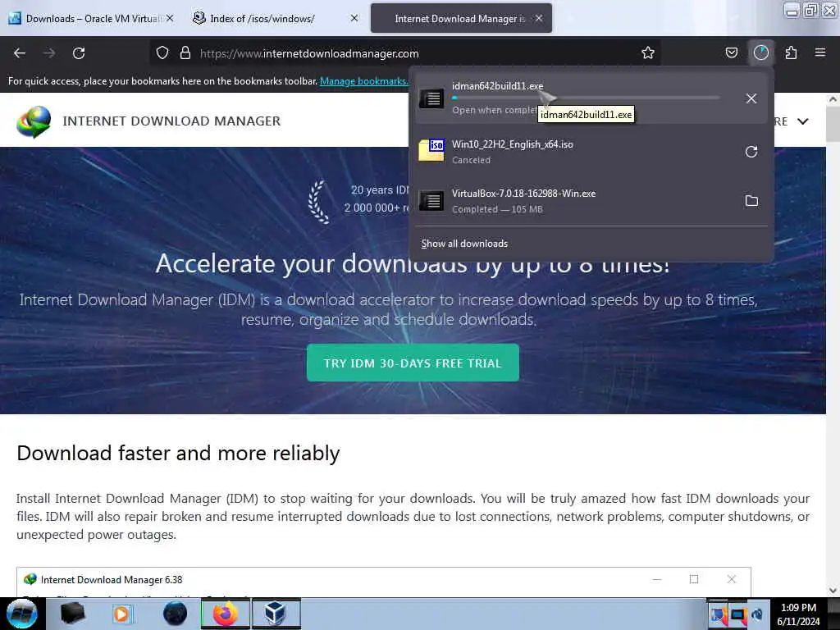
Task: Reload the page with refresh icon
Action: point(79,53)
